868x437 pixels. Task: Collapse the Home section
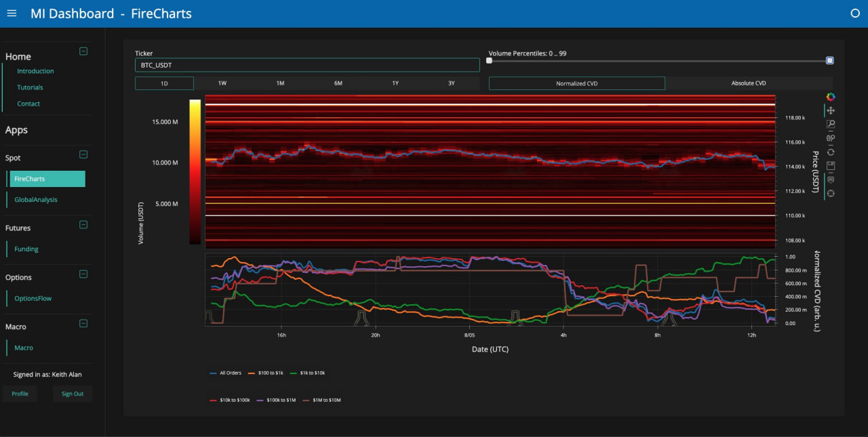coord(83,51)
